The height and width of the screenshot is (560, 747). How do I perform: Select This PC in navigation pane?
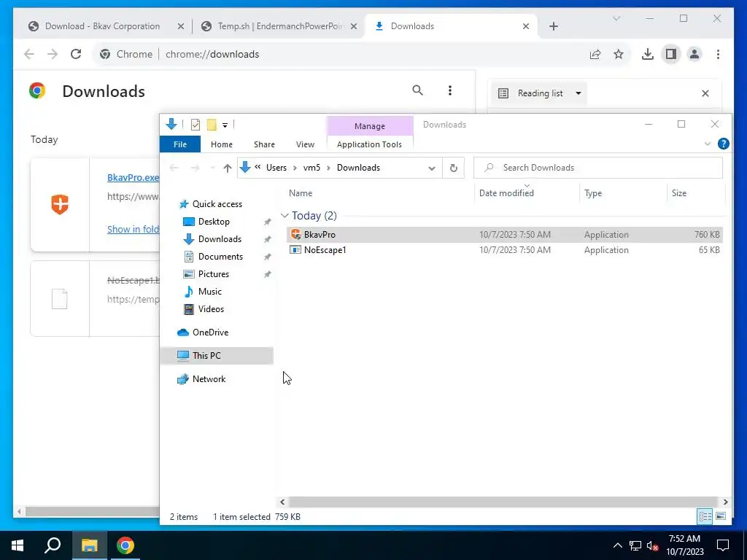(217, 356)
